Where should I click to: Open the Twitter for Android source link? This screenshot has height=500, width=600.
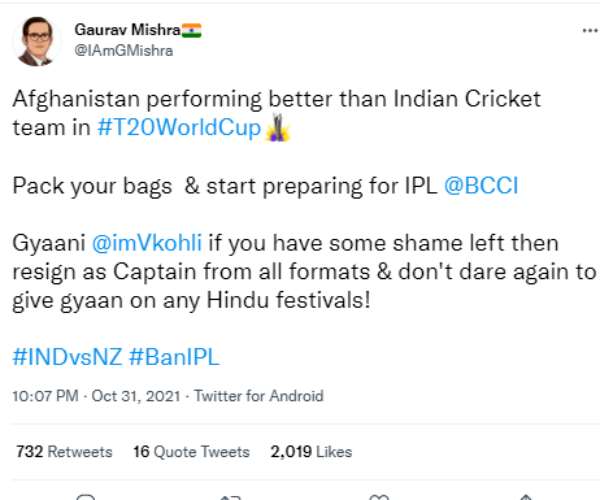(x=259, y=396)
